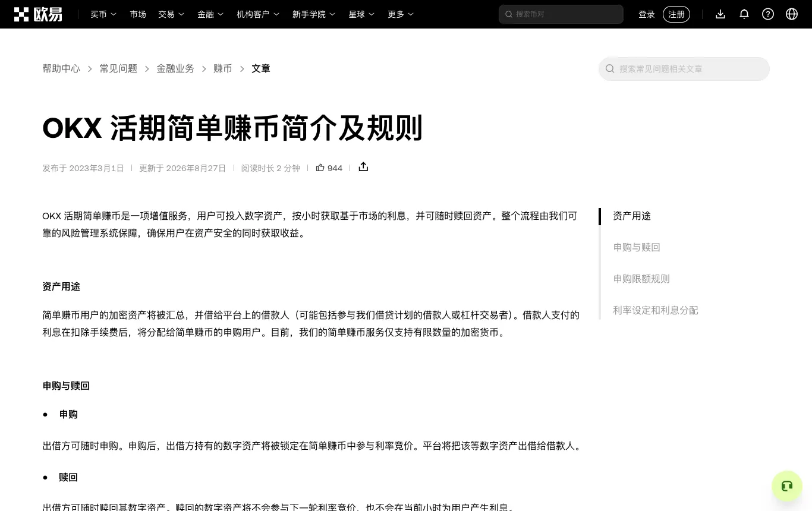Image resolution: width=812 pixels, height=511 pixels.
Task: Open the 市场 menu item
Action: (x=138, y=14)
